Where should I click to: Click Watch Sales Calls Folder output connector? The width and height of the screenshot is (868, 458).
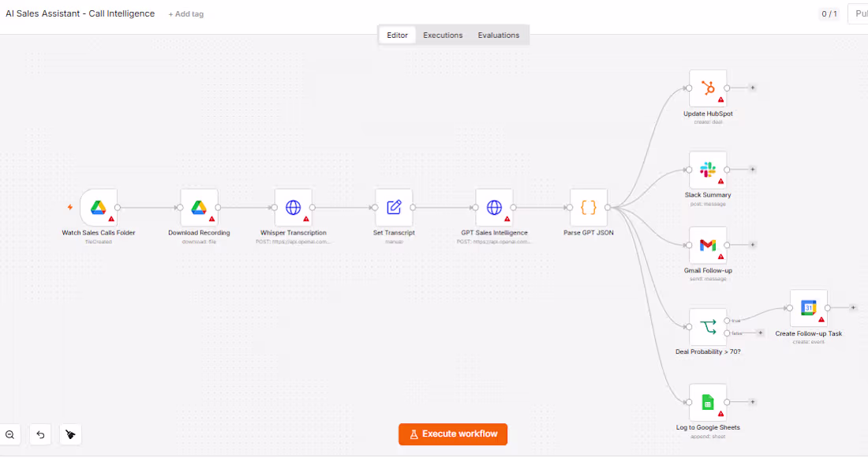[118, 208]
